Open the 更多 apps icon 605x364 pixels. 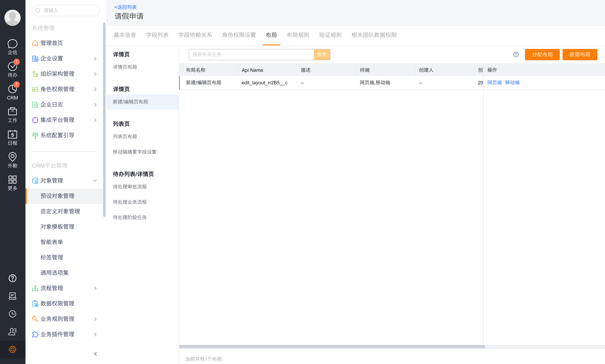pos(12,182)
